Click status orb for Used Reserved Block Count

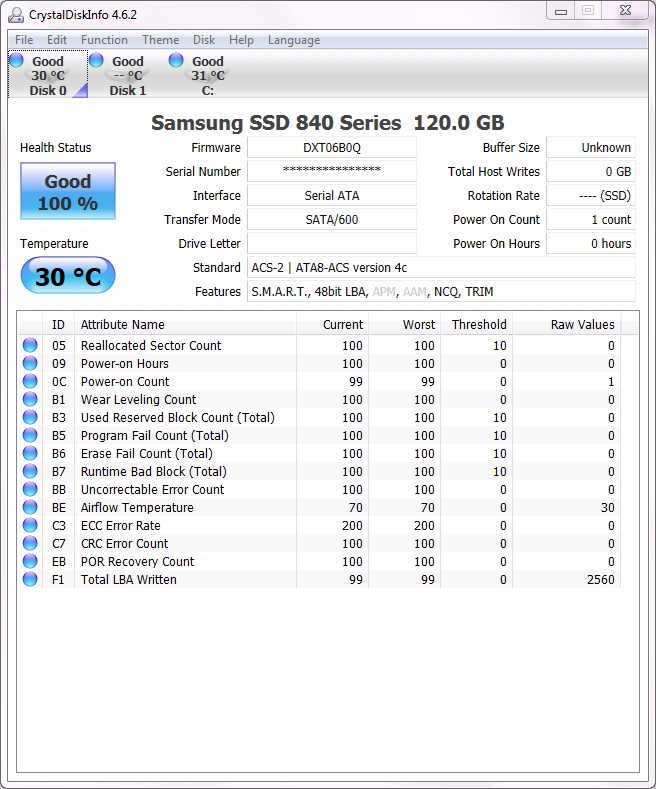(x=30, y=417)
